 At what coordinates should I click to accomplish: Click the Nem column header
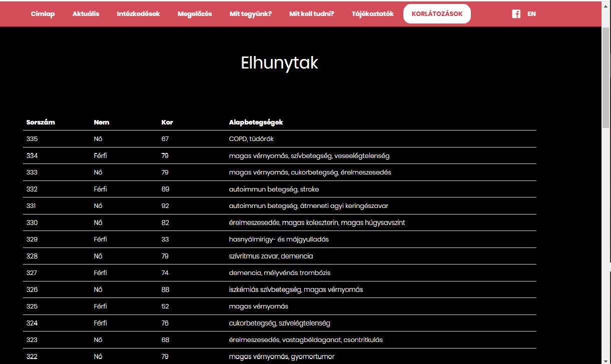(x=102, y=122)
